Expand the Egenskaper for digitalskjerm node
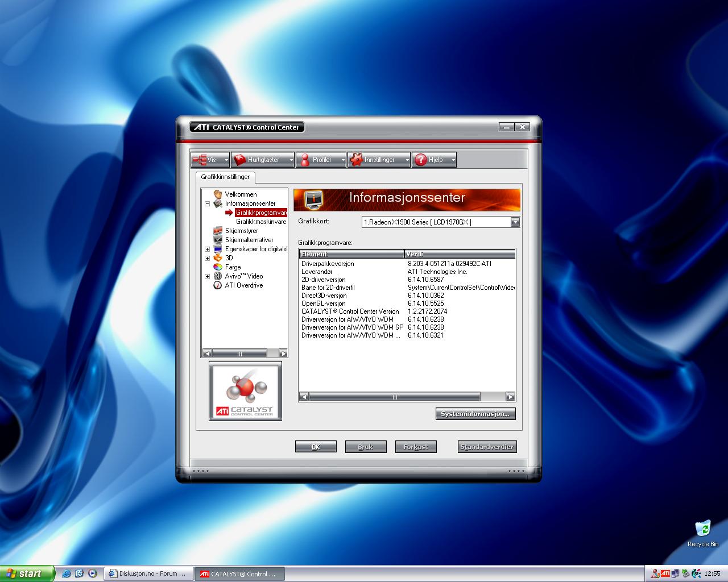This screenshot has height=582, width=728. click(207, 249)
